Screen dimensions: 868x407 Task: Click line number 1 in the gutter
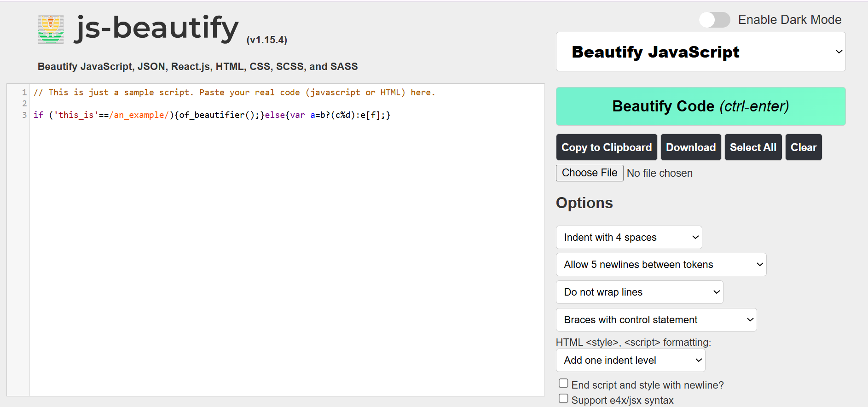tap(24, 93)
